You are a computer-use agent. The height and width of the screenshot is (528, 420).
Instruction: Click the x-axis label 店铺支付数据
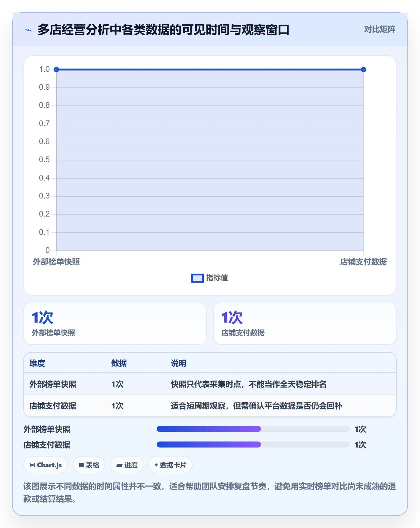click(x=363, y=262)
